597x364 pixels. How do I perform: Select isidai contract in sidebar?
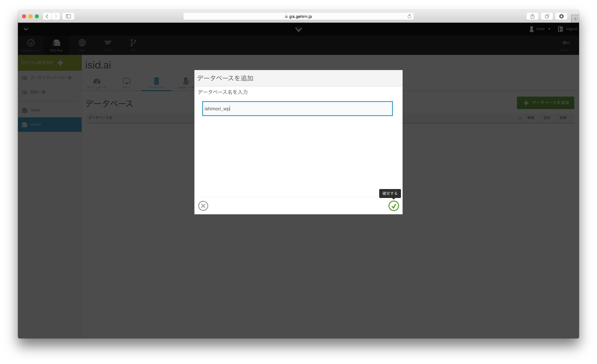50,110
